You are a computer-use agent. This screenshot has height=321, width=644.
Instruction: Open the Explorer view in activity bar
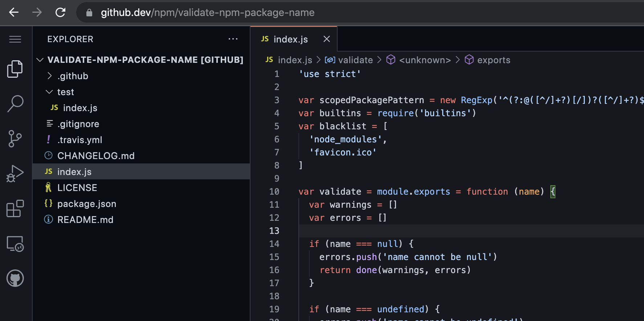click(15, 69)
